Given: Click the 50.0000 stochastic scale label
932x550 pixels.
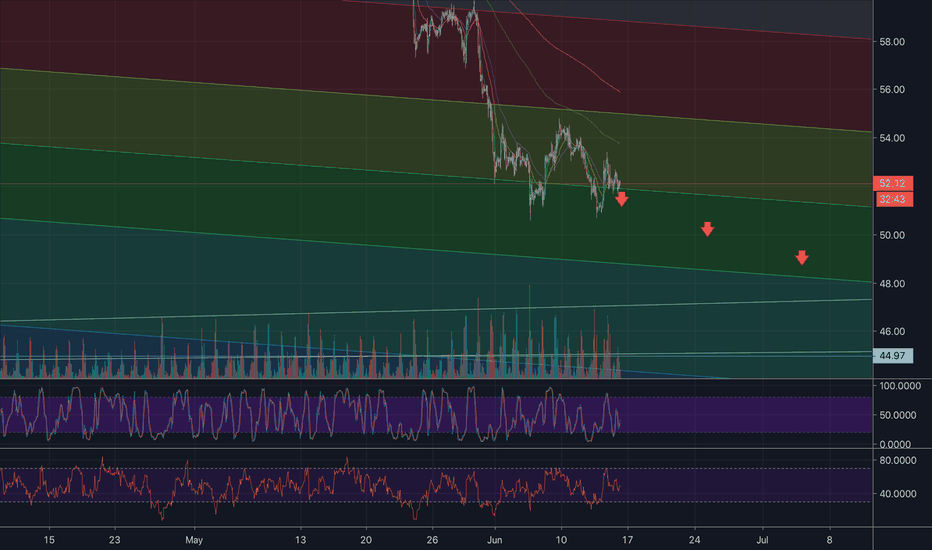Looking at the screenshot, I should pos(898,415).
